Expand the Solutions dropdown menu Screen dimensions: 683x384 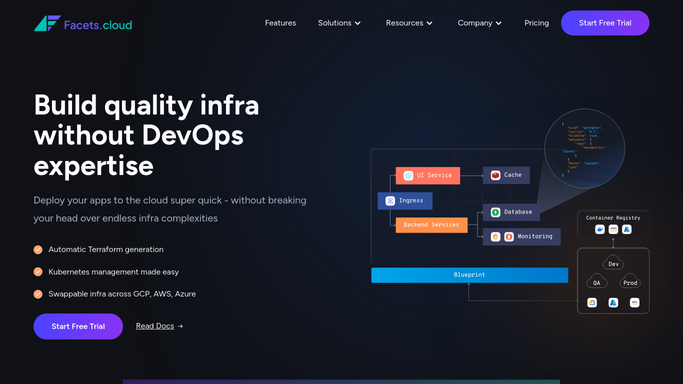tap(339, 23)
